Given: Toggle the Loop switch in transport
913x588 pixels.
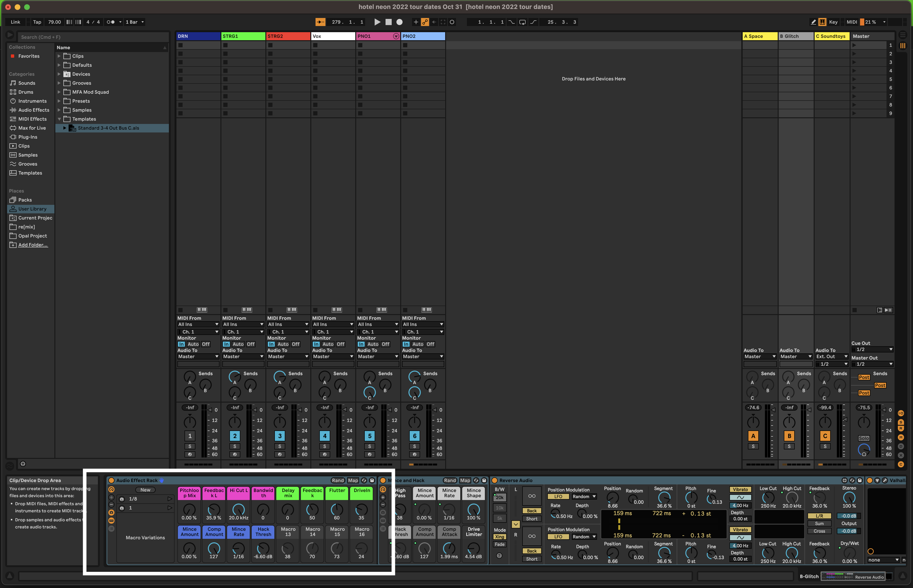Looking at the screenshot, I should pyautogui.click(x=522, y=22).
